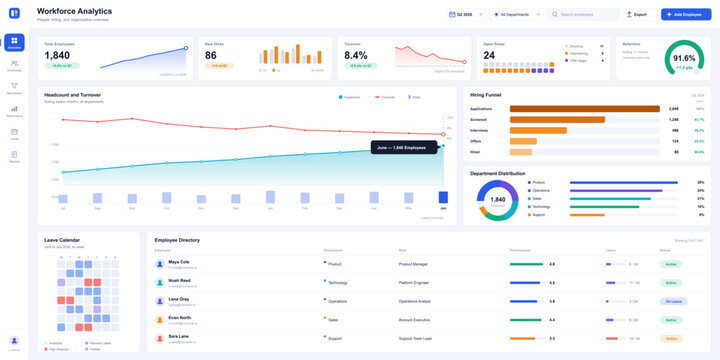Click the Total Employees 1,840 value
This screenshot has width=720, height=360.
(57, 56)
